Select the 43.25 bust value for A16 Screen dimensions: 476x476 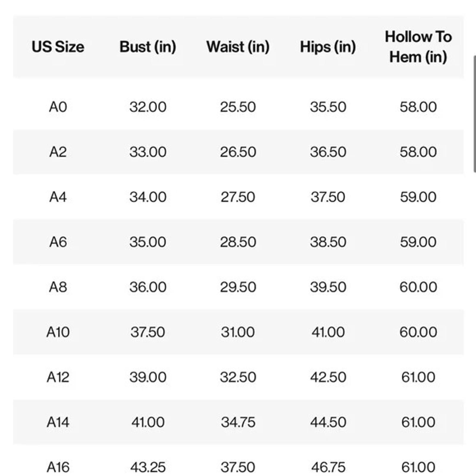point(148,467)
